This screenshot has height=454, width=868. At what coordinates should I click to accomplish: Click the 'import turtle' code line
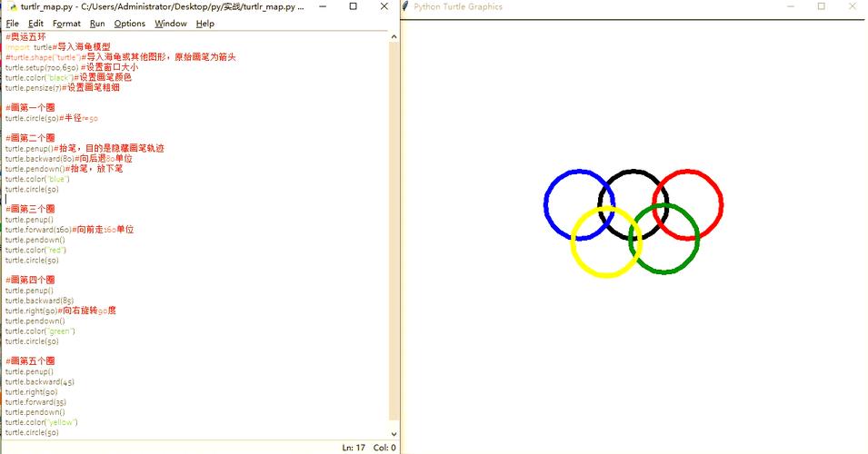(58, 47)
